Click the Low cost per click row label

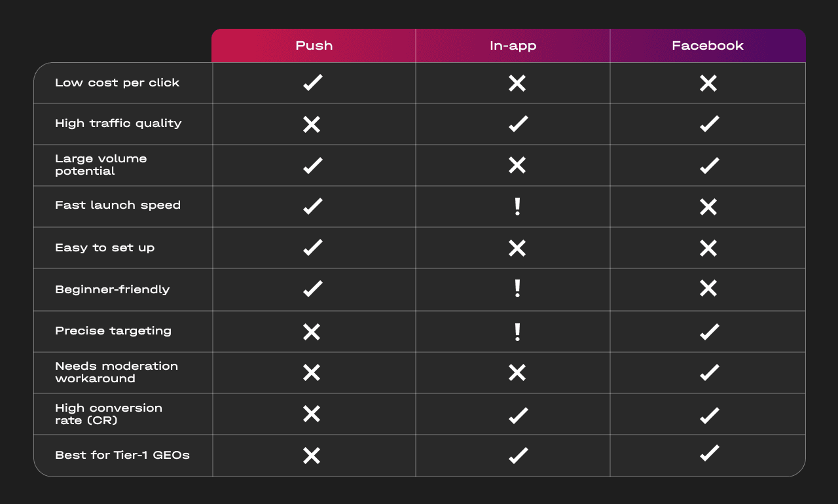tap(117, 83)
